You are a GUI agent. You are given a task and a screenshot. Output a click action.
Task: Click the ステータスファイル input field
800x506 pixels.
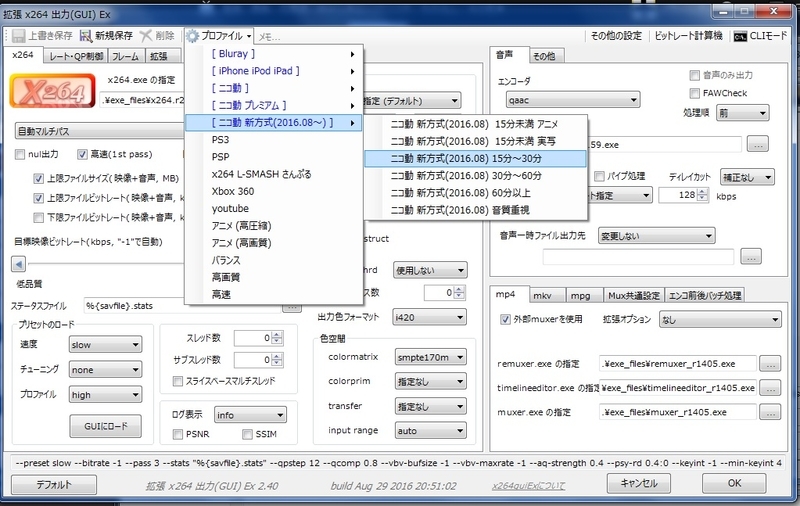click(x=184, y=306)
